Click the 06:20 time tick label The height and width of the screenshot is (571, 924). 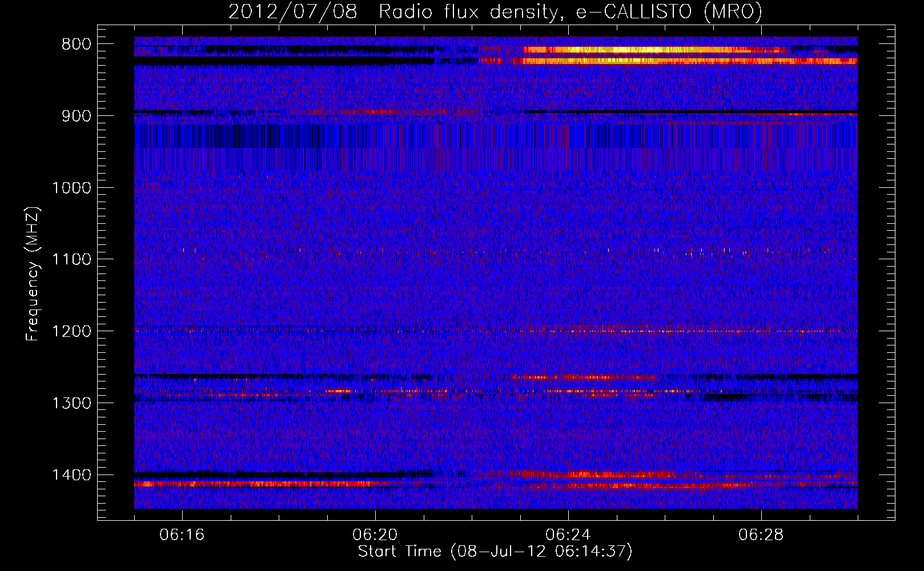(x=375, y=535)
